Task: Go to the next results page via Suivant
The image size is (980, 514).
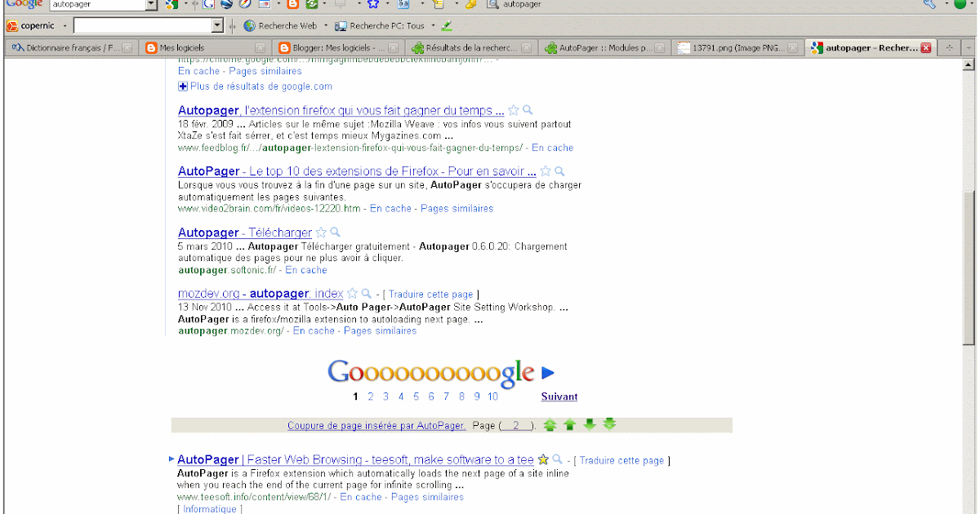Action: point(559,397)
